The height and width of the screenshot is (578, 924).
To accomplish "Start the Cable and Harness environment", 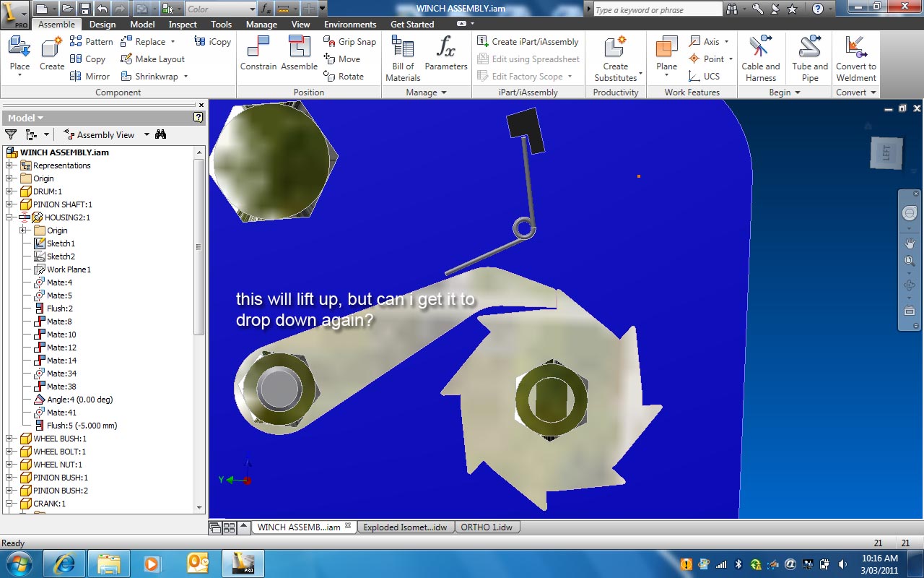I will click(760, 58).
